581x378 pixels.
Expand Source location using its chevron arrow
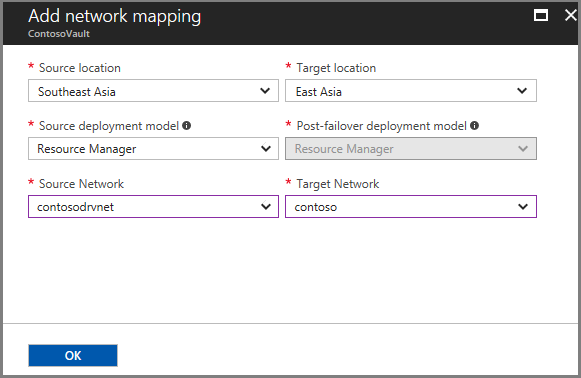tap(265, 91)
